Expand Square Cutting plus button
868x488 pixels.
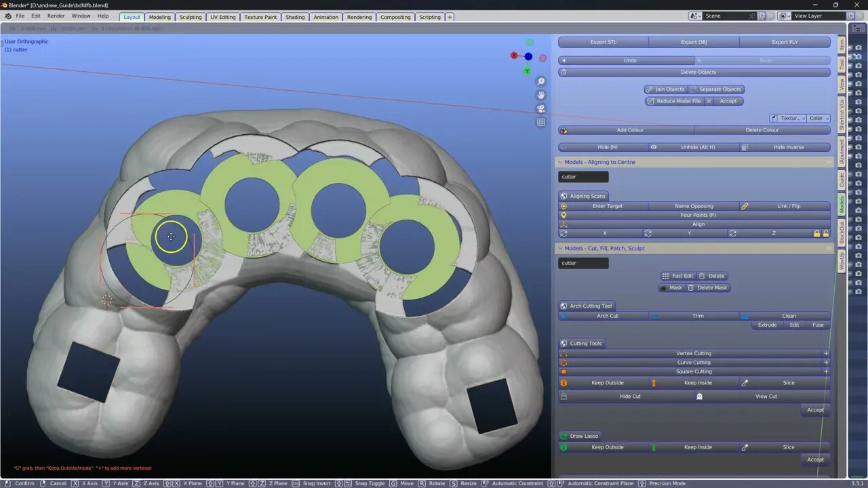826,371
